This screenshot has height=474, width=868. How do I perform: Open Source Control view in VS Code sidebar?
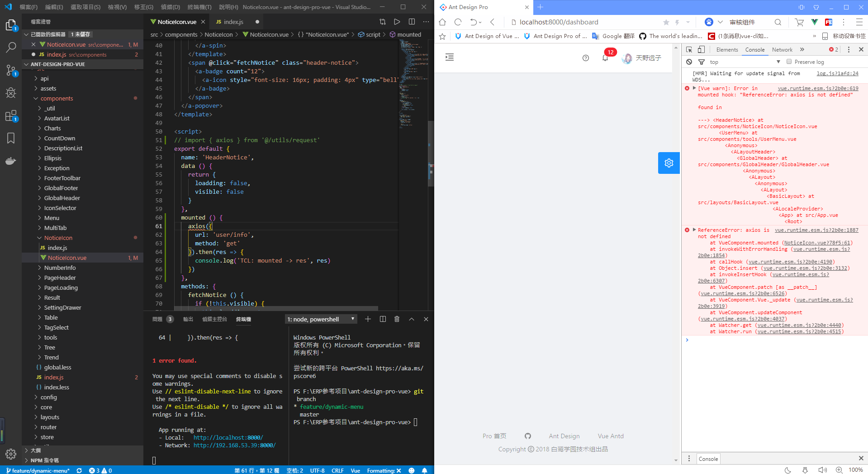pyautogui.click(x=11, y=70)
